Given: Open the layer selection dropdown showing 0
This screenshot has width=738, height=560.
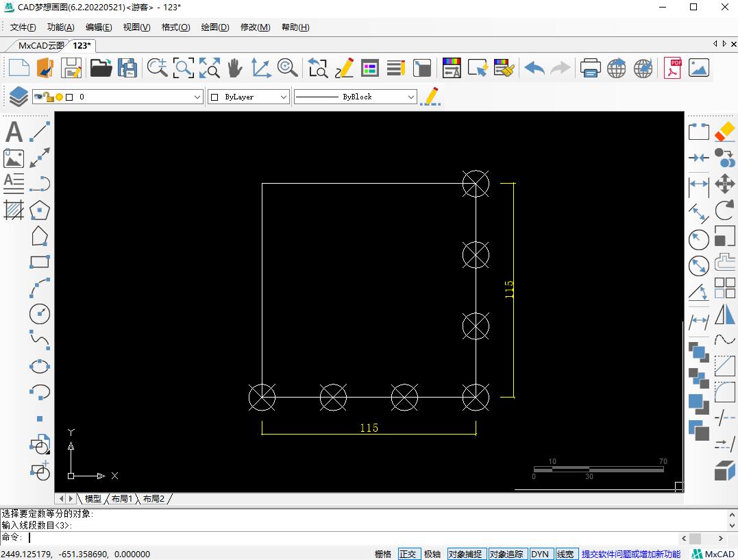Looking at the screenshot, I should [x=198, y=97].
